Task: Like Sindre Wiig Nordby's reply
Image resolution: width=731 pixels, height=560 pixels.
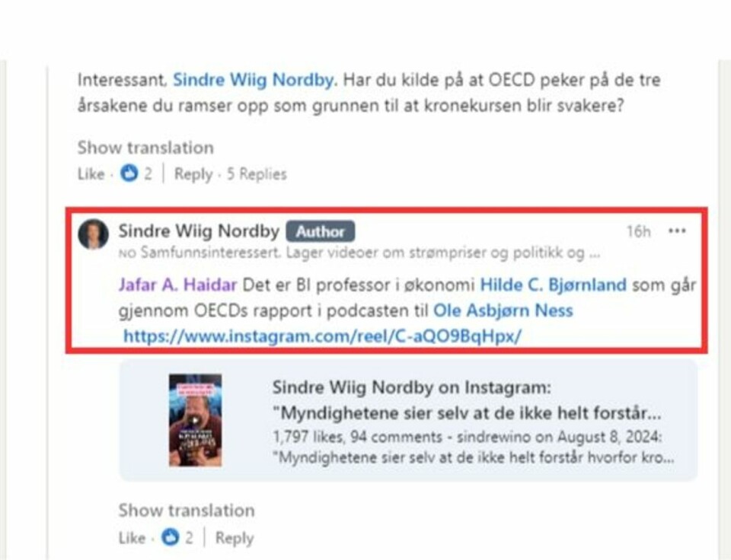Action: pos(132,538)
